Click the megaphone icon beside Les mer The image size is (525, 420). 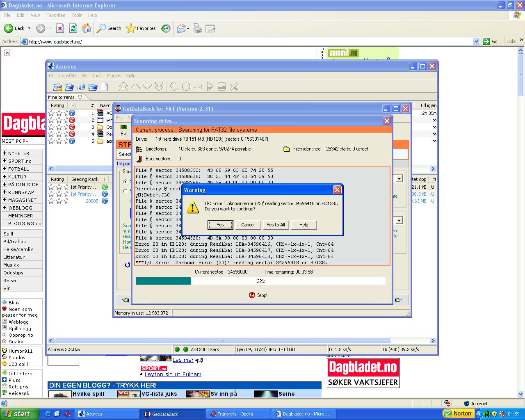[199, 361]
